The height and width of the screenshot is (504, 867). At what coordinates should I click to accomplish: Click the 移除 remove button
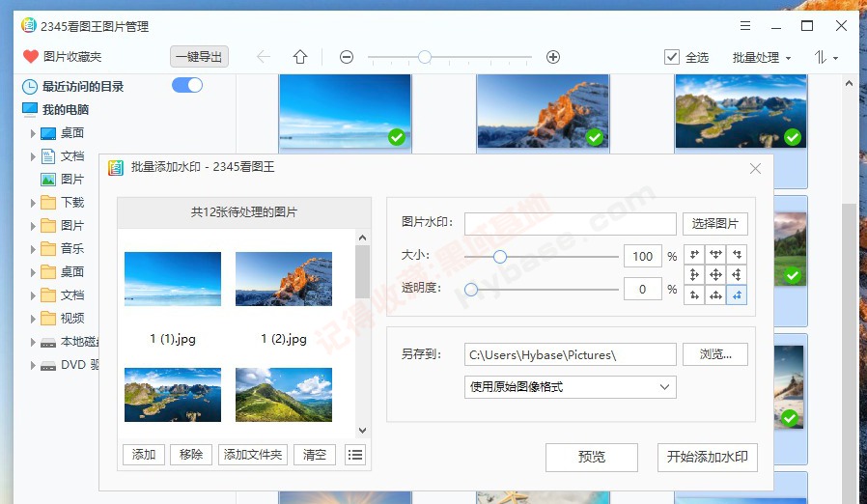[x=191, y=455]
